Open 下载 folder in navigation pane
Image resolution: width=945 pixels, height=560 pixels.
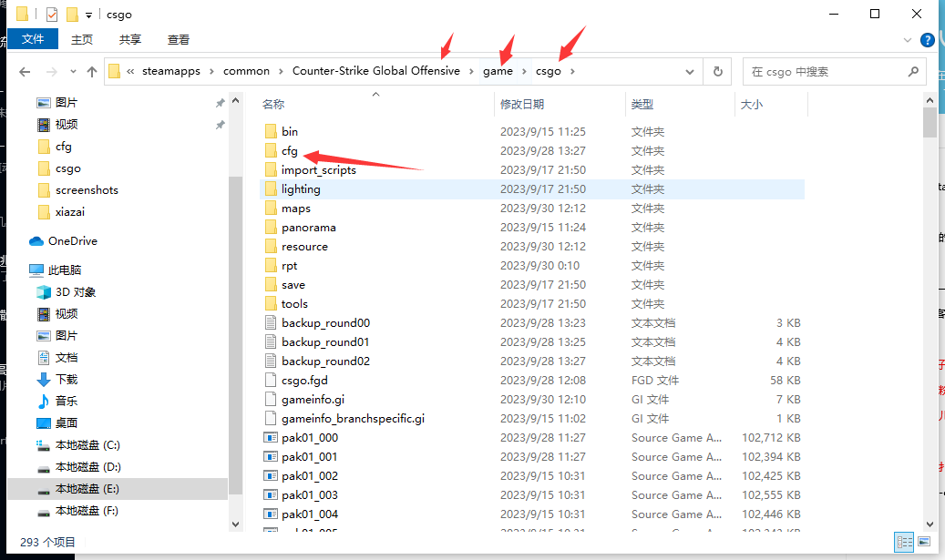pyautogui.click(x=67, y=380)
